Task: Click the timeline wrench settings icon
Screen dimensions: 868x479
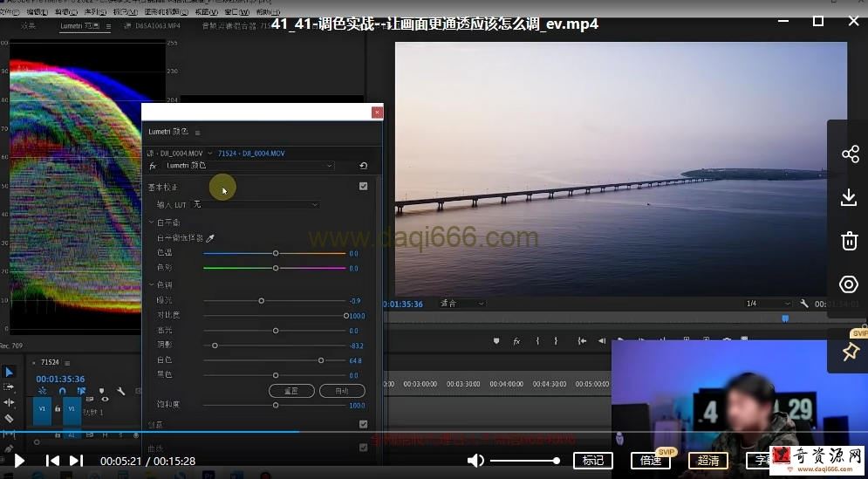Action: (x=121, y=391)
